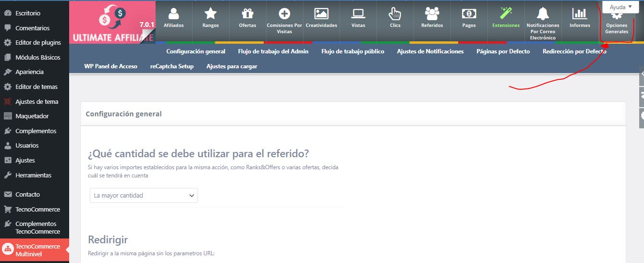Click the TecnoCommerce cart icon
The height and width of the screenshot is (263, 644).
tap(8, 209)
